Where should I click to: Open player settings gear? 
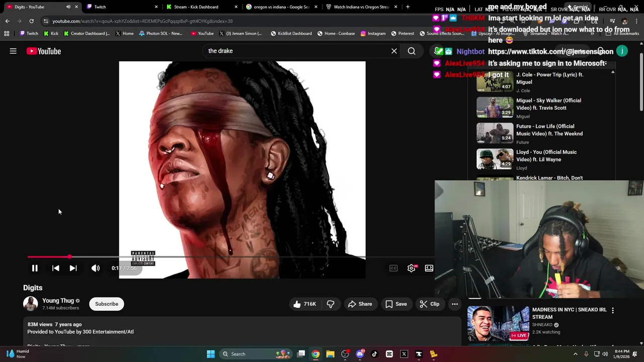tap(412, 268)
